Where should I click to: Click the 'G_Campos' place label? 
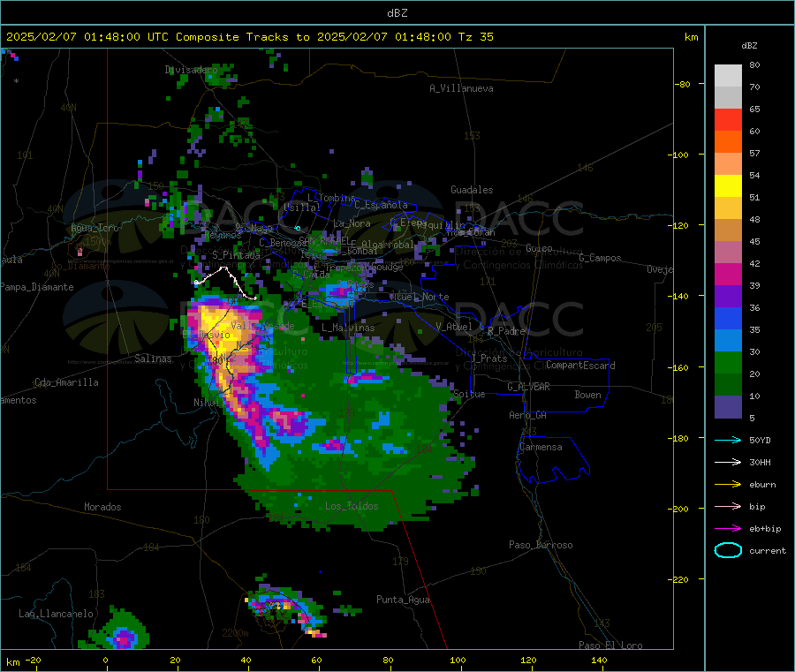coord(600,258)
